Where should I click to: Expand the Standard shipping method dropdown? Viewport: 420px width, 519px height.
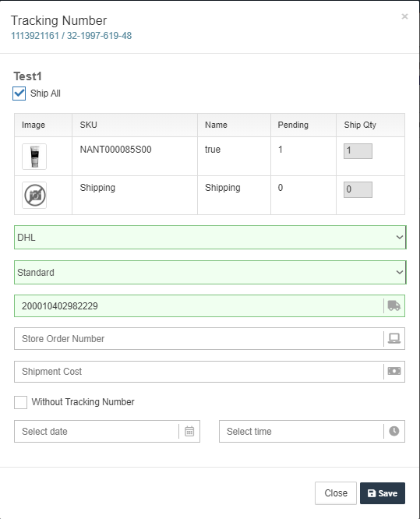[210, 273]
